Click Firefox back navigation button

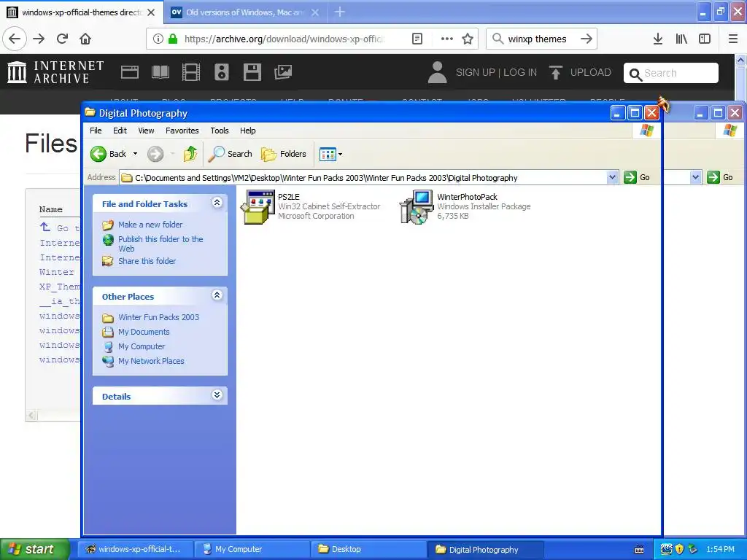15,39
